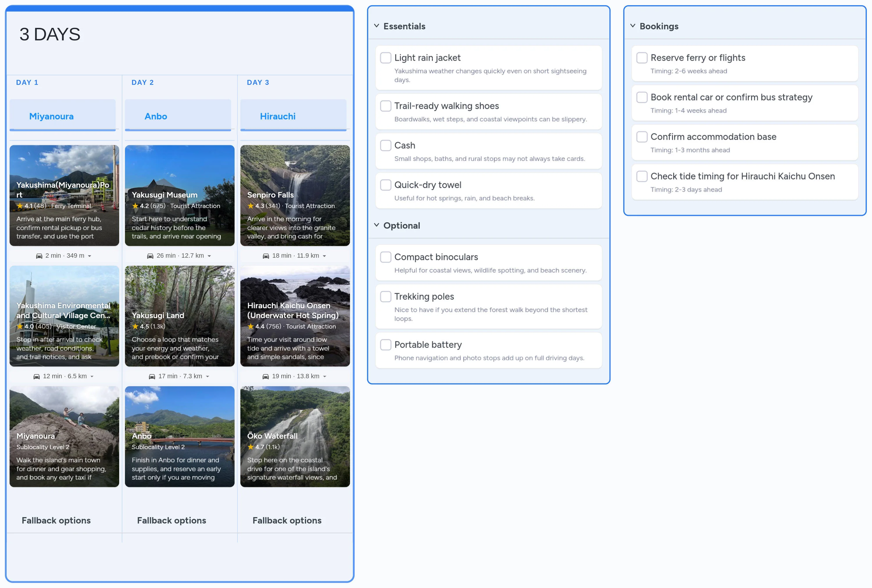Check the Quick-dry towel checkbox
The height and width of the screenshot is (588, 872).
(385, 185)
